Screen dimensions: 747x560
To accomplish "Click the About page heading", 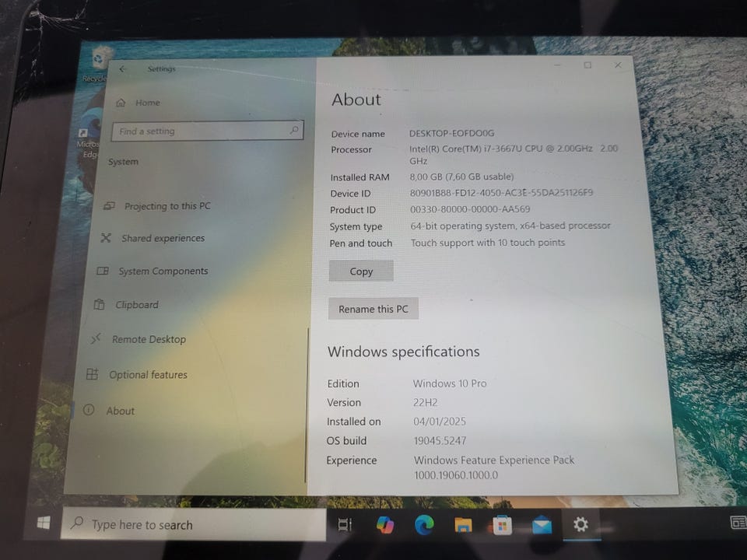I will tap(356, 100).
